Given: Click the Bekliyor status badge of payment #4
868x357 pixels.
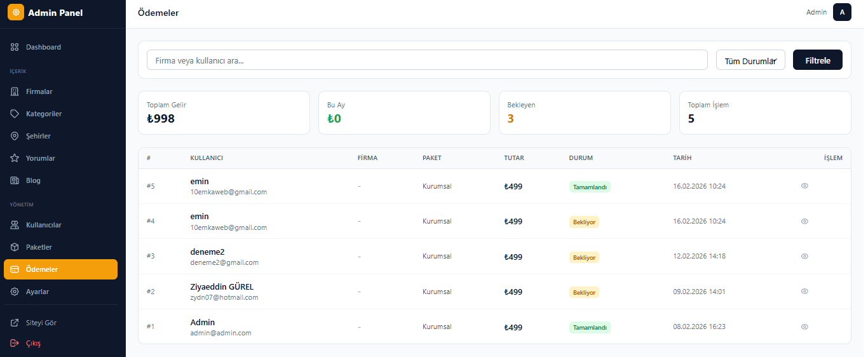Looking at the screenshot, I should (584, 222).
